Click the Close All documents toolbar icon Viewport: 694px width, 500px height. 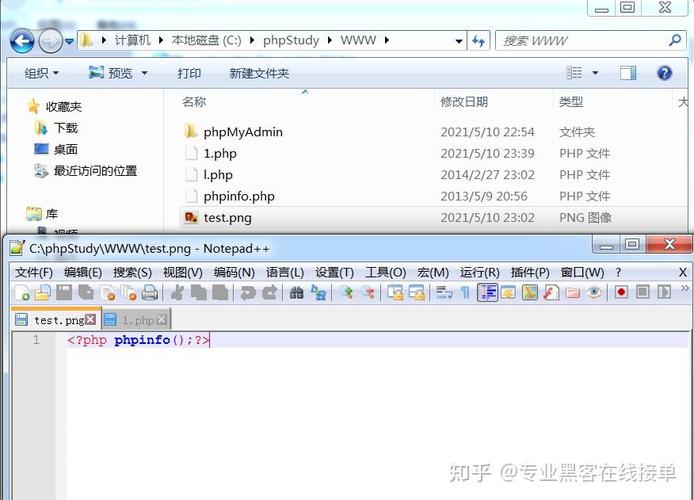coord(129,293)
